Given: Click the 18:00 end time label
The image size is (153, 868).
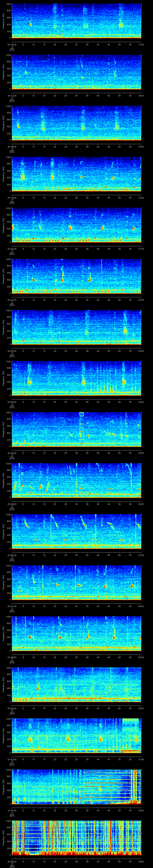Looking at the screenshot, I should (141, 96).
